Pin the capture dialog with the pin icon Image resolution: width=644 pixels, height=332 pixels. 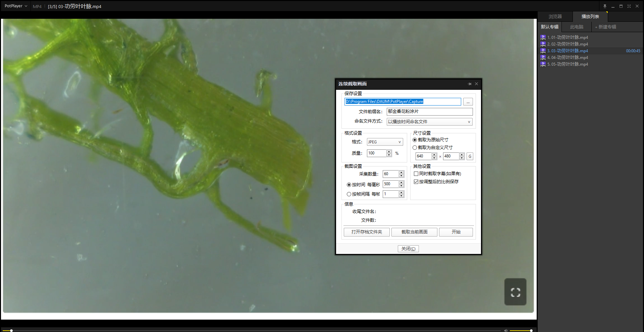pyautogui.click(x=470, y=84)
